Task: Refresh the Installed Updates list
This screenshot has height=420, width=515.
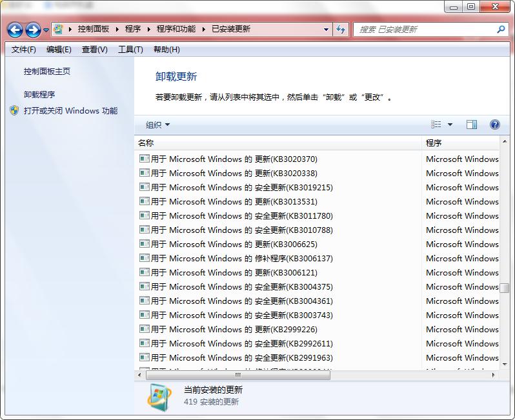Action: click(341, 30)
